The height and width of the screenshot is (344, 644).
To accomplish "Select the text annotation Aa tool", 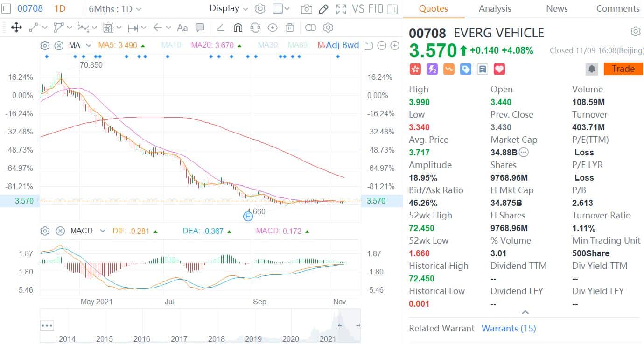I will (x=182, y=28).
